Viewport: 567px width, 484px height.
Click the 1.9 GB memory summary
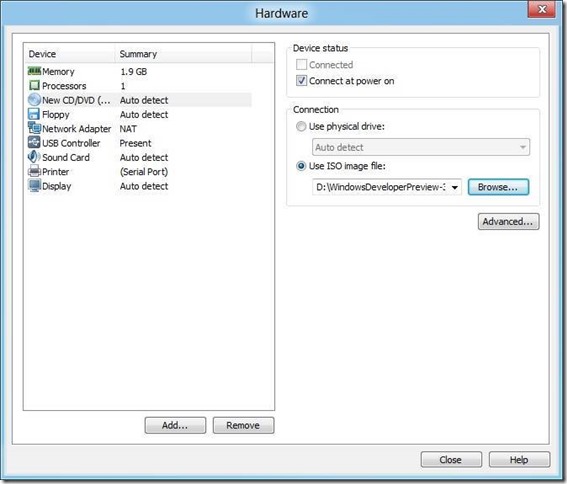pos(134,72)
